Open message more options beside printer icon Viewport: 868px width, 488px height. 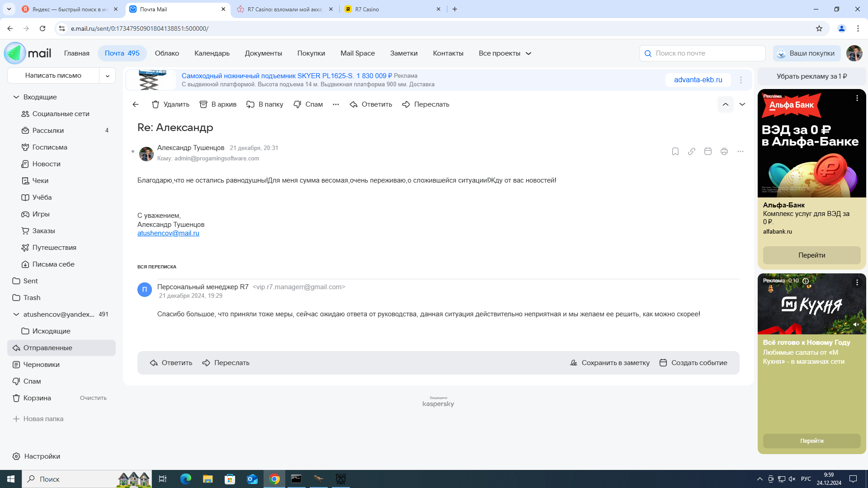click(x=741, y=151)
